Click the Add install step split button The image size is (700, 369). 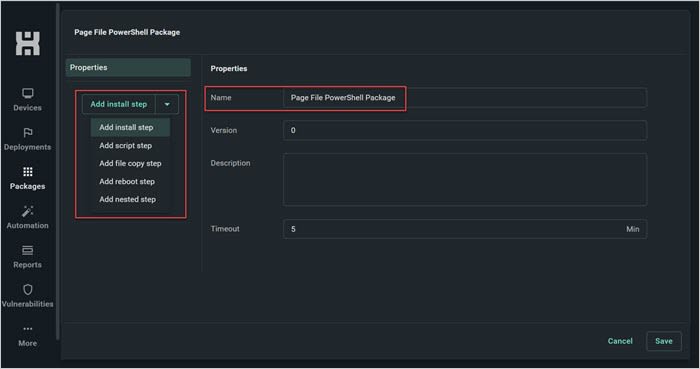pos(119,104)
